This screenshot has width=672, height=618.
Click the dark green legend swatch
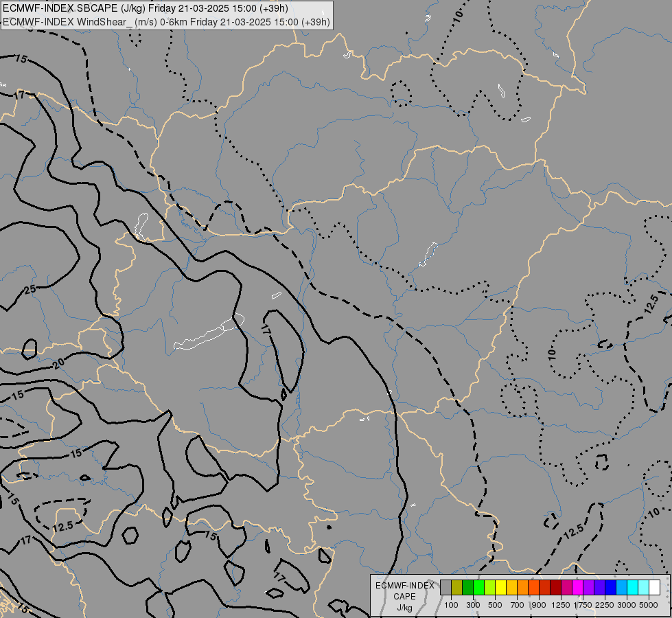click(x=467, y=587)
